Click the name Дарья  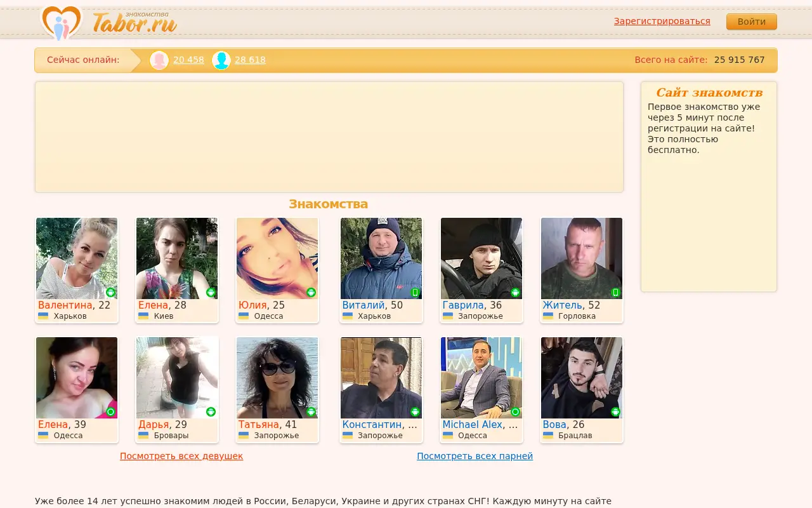click(154, 425)
